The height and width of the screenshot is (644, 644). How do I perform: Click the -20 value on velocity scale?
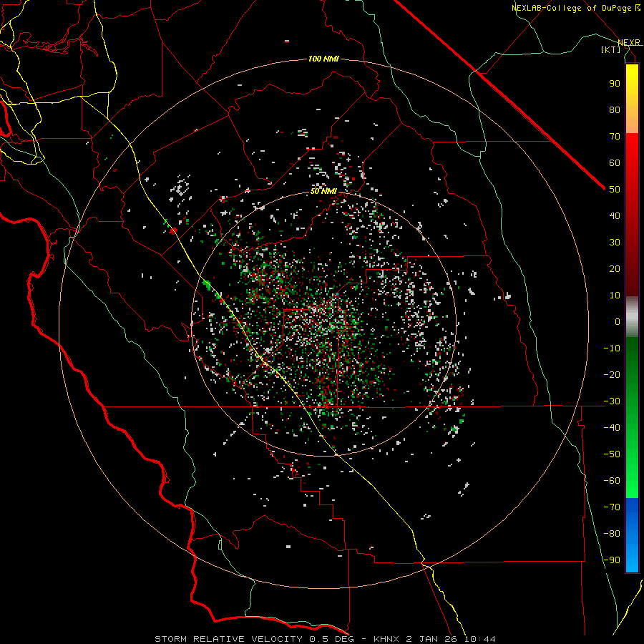click(612, 374)
